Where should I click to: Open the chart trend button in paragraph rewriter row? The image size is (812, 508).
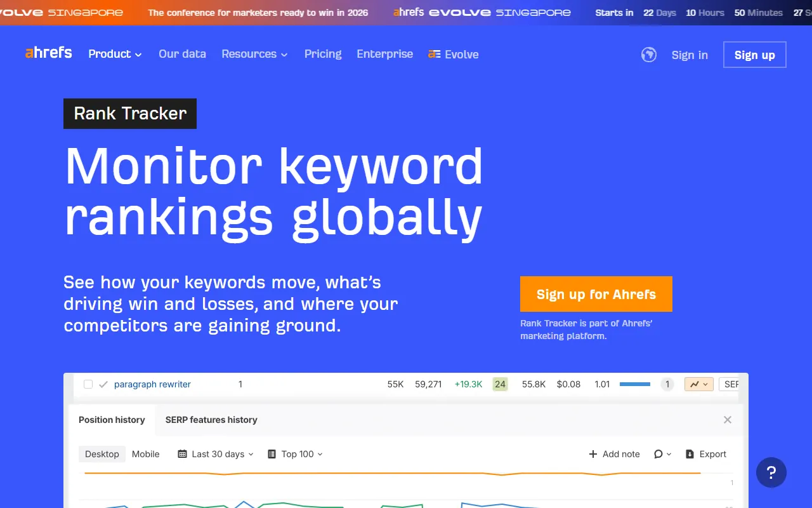pos(699,384)
